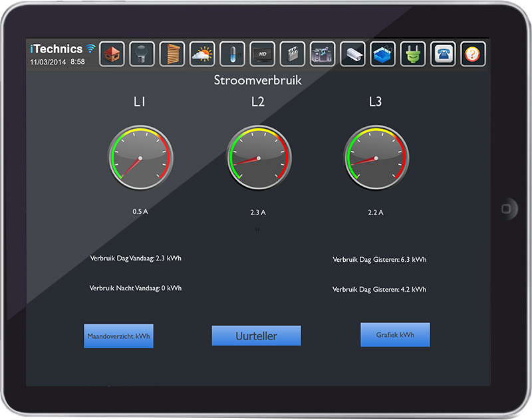Viewport: 532px width, 420px height.
Task: Open the audio stereo system icon
Action: tap(323, 54)
